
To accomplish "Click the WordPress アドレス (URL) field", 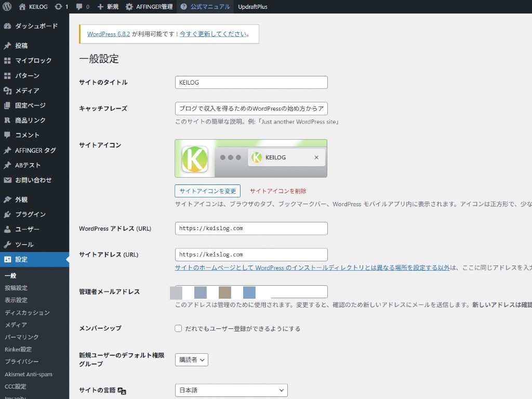I will [x=251, y=229].
